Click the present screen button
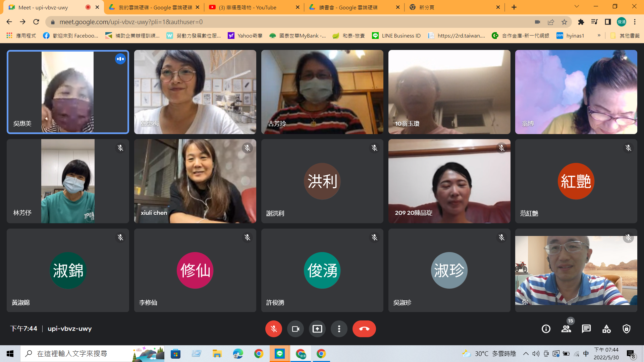Screen dimensions: 644x362 tap(317, 329)
